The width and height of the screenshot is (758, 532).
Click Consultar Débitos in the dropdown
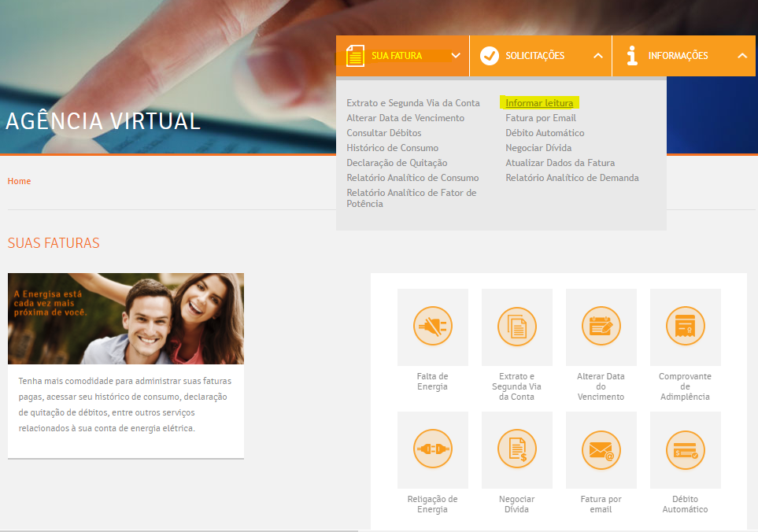383,133
